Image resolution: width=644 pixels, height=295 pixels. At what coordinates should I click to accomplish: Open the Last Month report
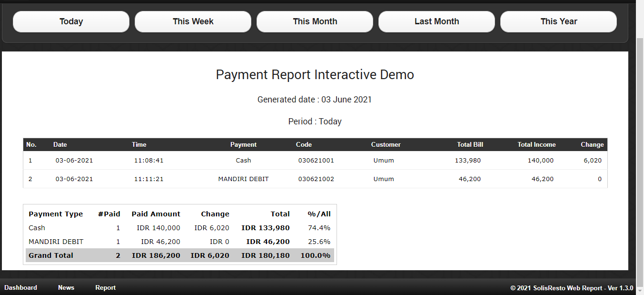pyautogui.click(x=436, y=21)
